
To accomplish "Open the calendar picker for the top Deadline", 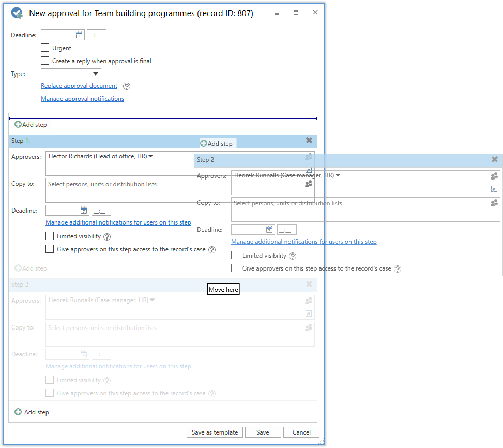I will point(79,35).
